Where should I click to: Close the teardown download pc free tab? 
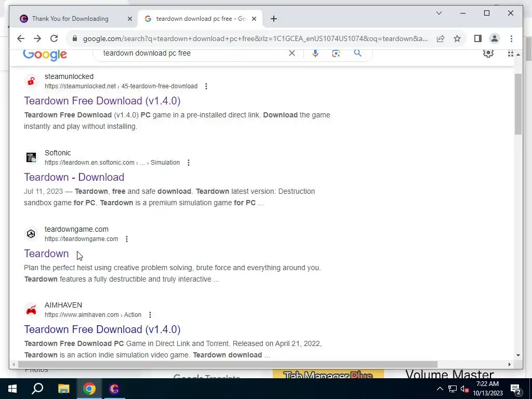pyautogui.click(x=254, y=19)
